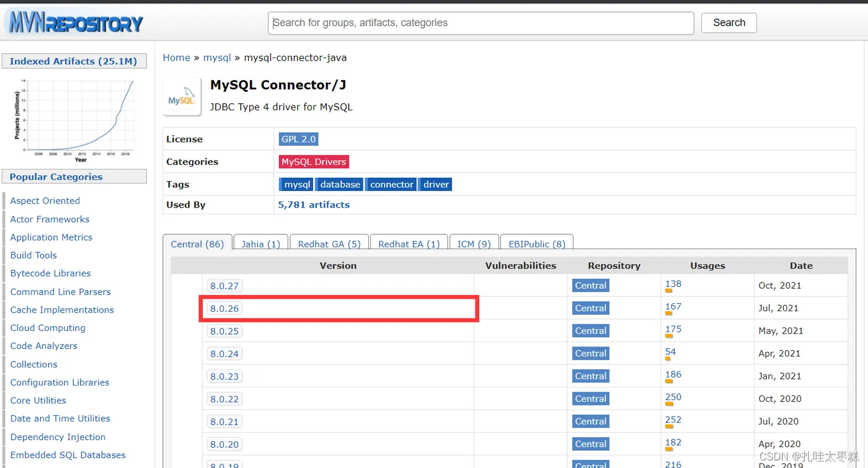Open the mysql group breadcrumb link
Screen dimensions: 868x468
tap(217, 58)
